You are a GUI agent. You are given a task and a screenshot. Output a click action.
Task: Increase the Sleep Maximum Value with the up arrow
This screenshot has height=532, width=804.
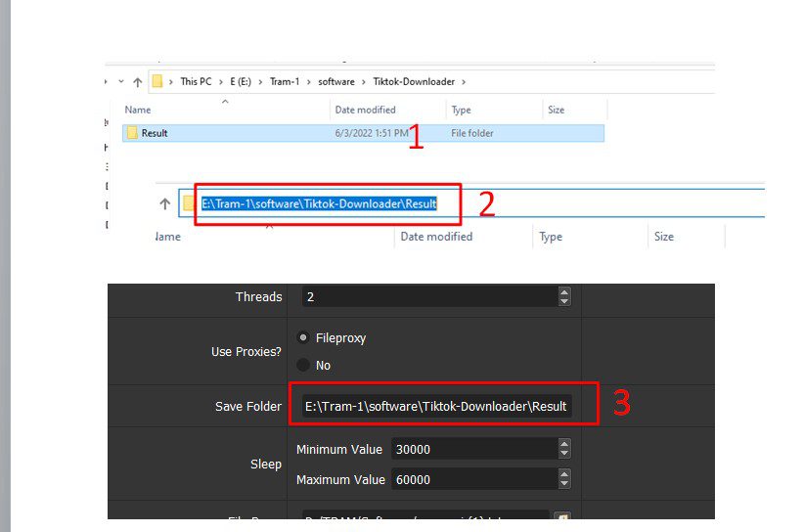tap(564, 474)
